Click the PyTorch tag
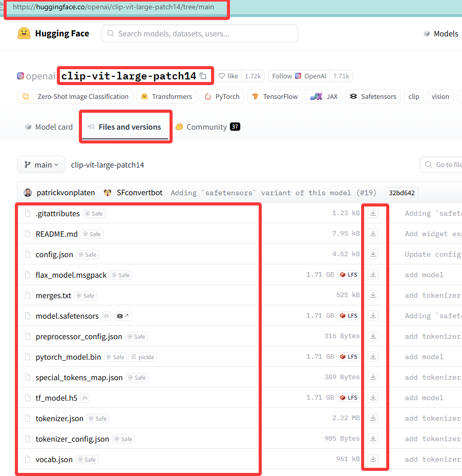The width and height of the screenshot is (462, 476). (222, 96)
